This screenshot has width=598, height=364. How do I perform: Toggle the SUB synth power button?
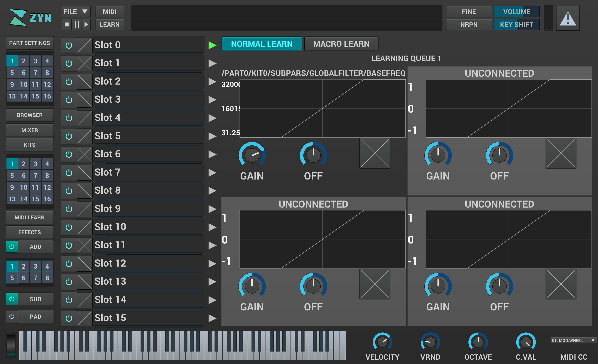(x=12, y=299)
